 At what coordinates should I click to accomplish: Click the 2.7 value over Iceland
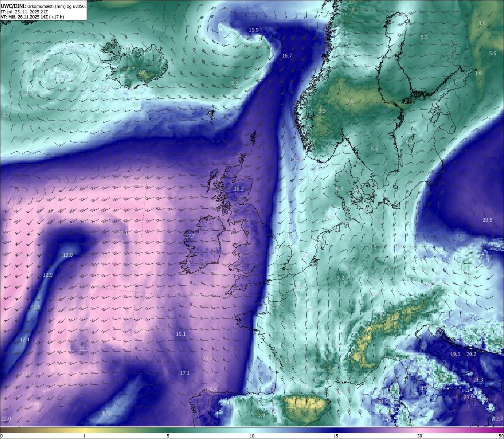142,72
